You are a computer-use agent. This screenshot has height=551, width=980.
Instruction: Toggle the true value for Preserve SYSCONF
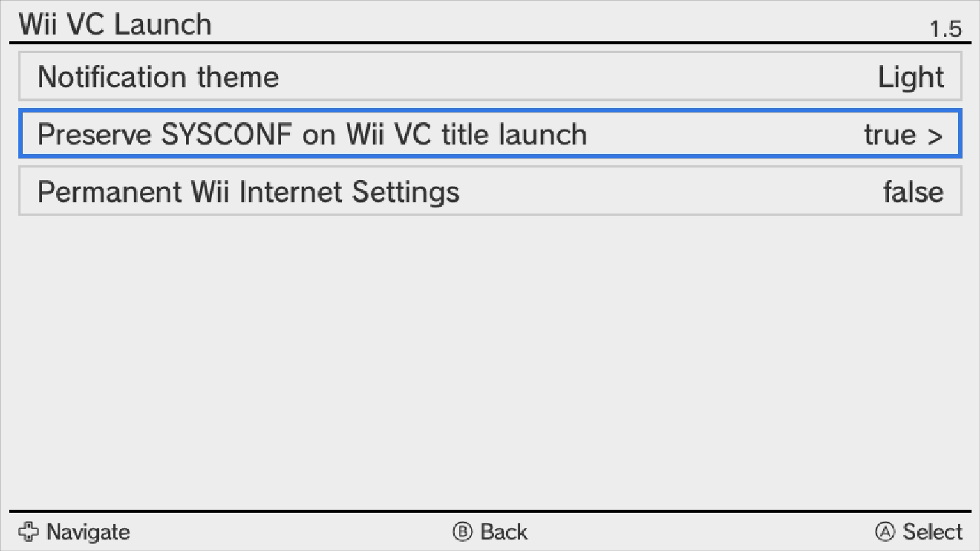890,135
